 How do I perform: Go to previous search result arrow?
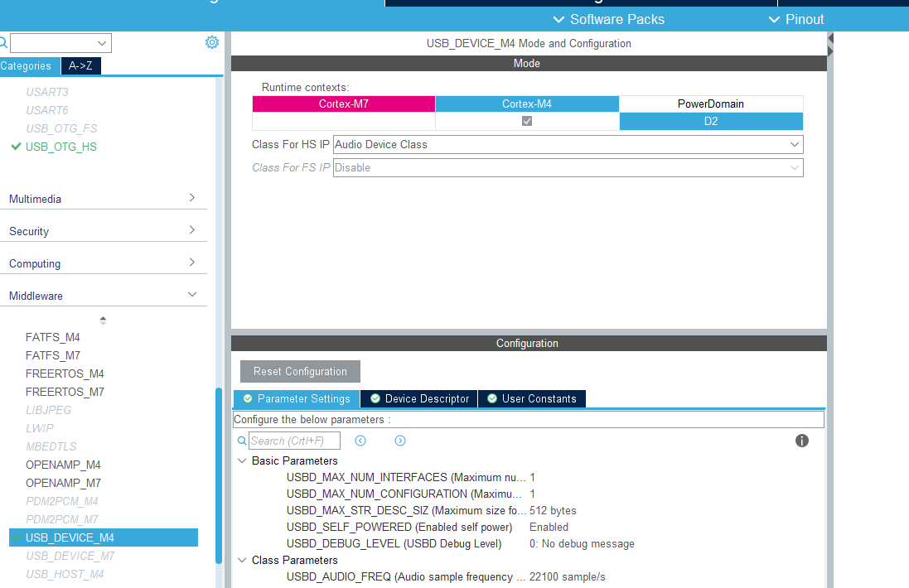pos(360,441)
